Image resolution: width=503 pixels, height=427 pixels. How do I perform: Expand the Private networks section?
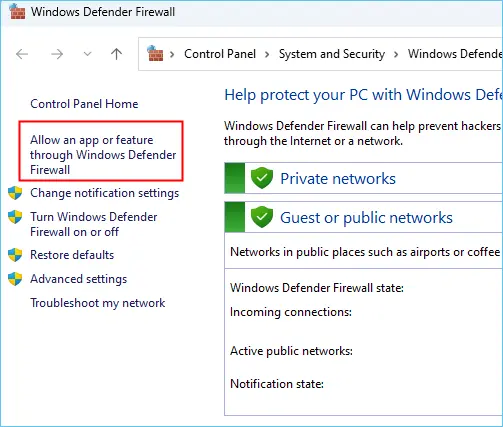pos(338,179)
